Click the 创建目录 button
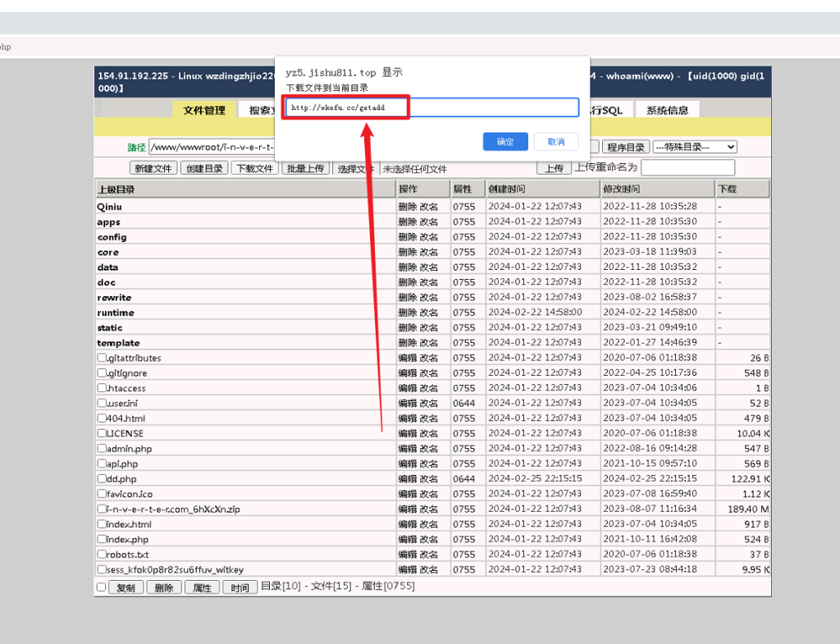 tap(204, 168)
